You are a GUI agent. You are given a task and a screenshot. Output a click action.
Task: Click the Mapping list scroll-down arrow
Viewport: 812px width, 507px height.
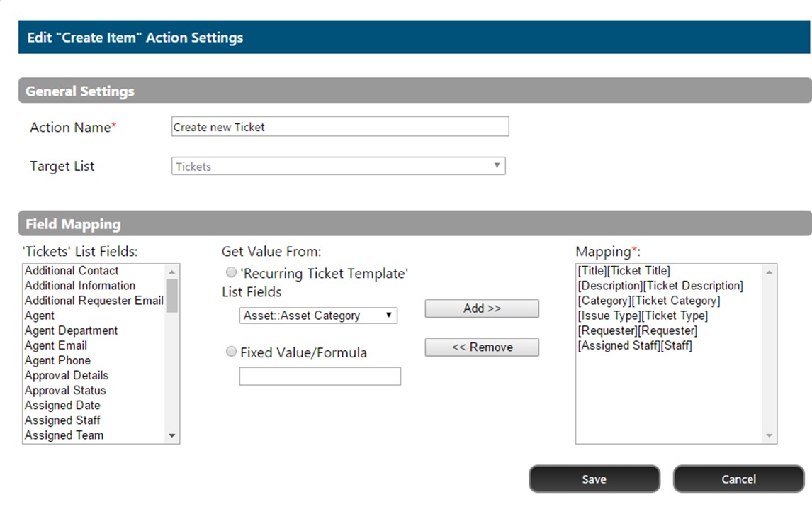[x=769, y=436]
